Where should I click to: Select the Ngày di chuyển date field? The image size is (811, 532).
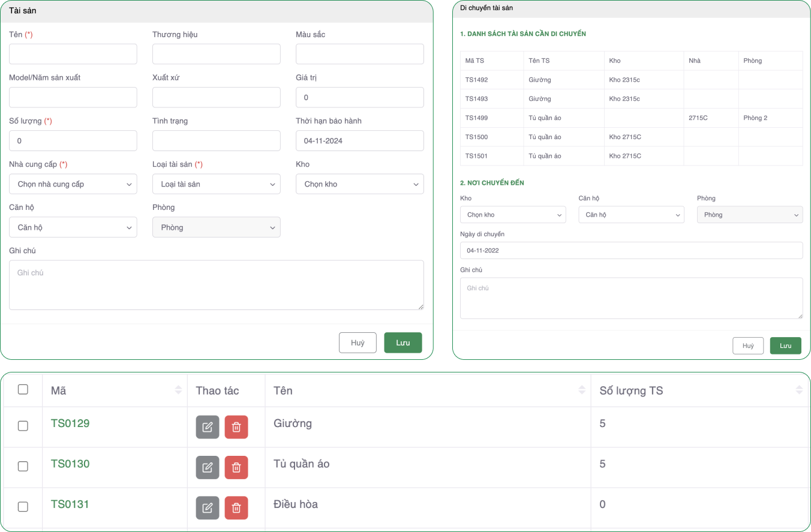coord(631,250)
